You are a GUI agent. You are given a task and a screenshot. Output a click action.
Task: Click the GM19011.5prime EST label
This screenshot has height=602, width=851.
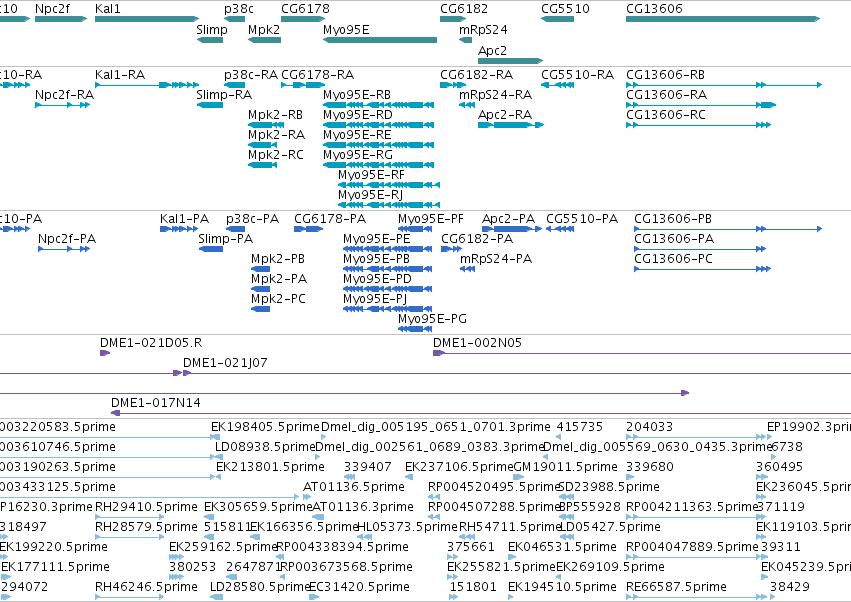point(565,467)
